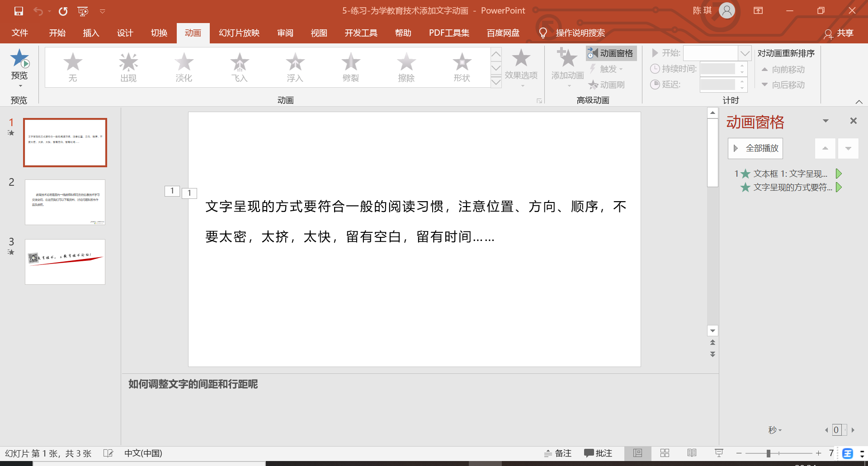Switch to slide sorter view icon

tap(665, 453)
